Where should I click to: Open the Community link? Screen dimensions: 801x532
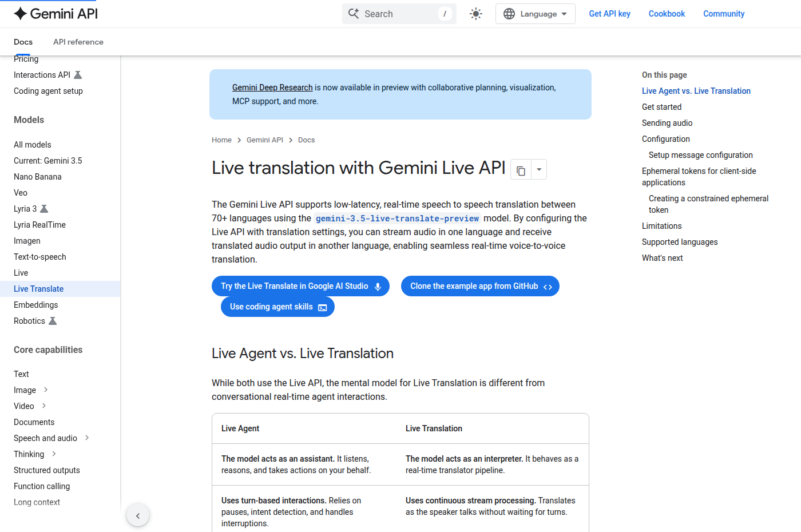pos(724,14)
